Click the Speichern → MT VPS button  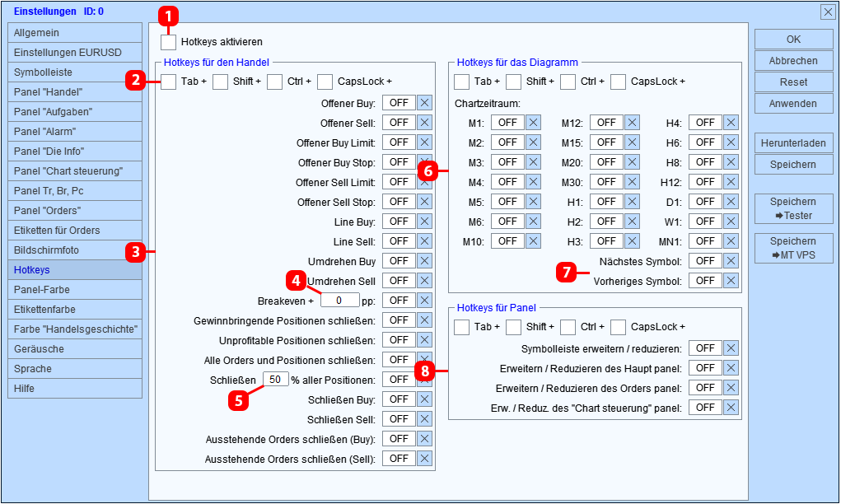tap(793, 248)
